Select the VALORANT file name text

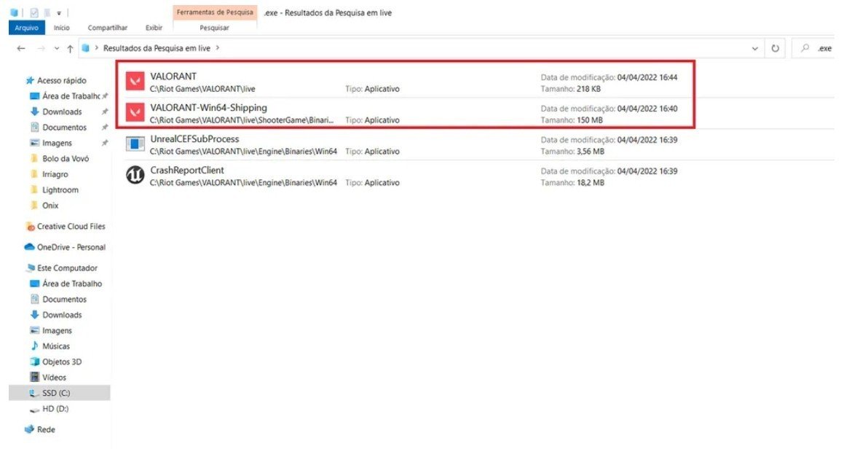point(173,76)
